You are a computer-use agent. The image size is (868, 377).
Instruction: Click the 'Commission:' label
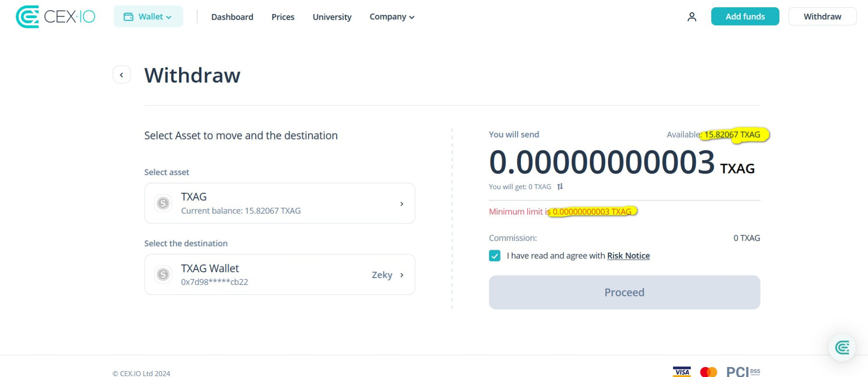pos(513,238)
